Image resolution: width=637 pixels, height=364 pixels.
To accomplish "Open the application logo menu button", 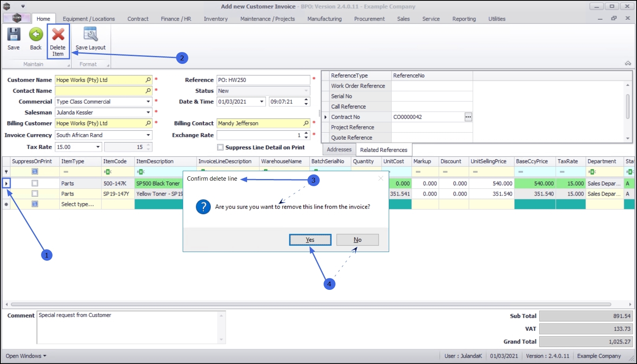I will tap(17, 18).
